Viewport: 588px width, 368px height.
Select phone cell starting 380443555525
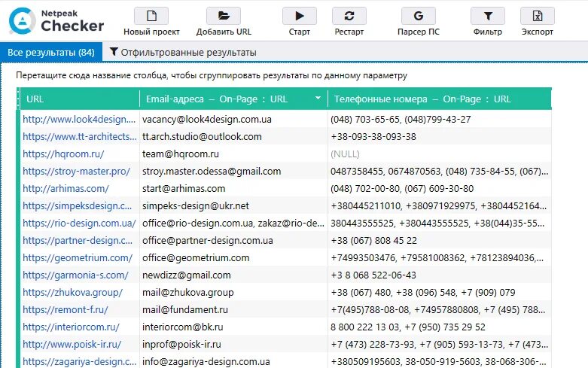(440, 223)
